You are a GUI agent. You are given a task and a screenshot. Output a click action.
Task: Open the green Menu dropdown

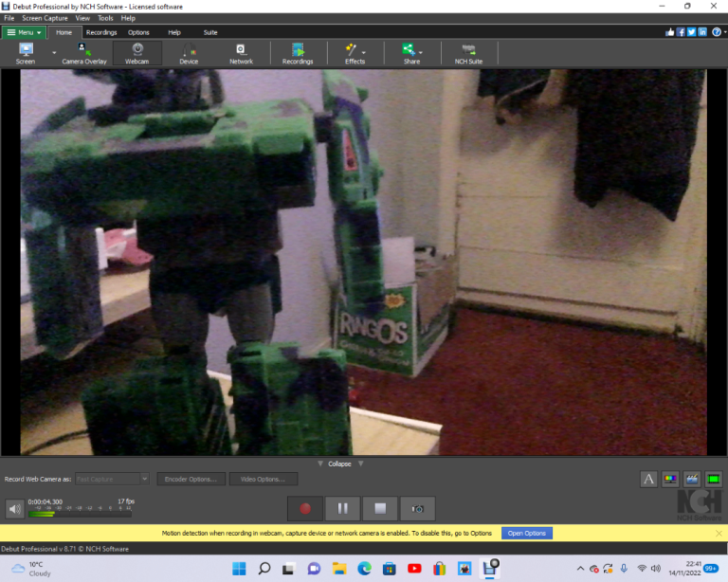pyautogui.click(x=24, y=32)
